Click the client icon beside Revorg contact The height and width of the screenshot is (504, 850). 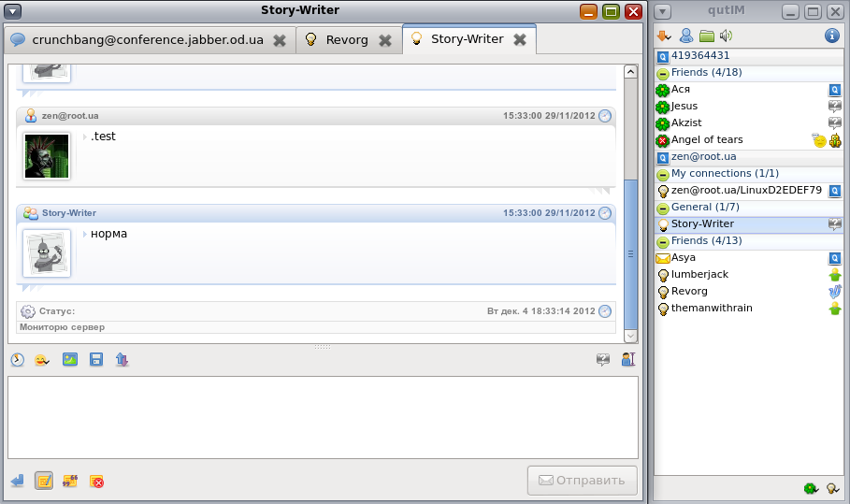(x=835, y=292)
